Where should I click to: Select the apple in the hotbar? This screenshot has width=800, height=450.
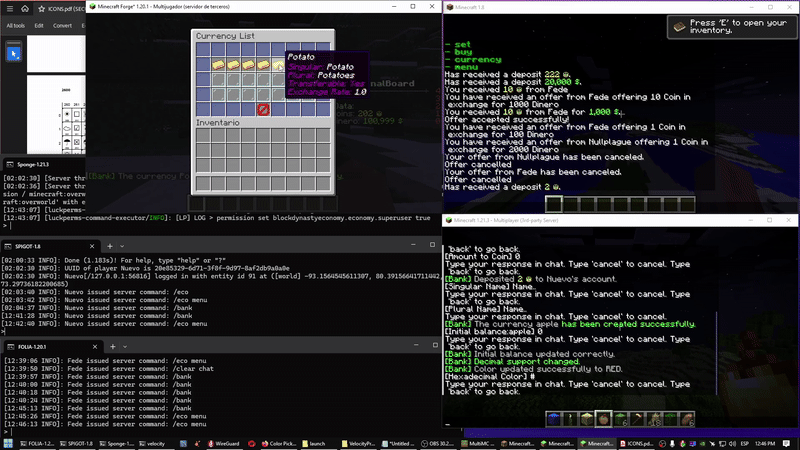point(604,419)
